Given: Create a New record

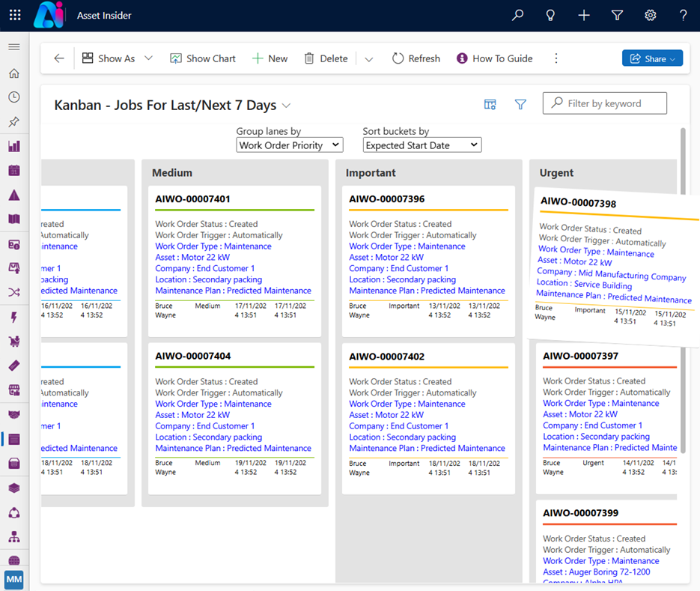Looking at the screenshot, I should [270, 58].
